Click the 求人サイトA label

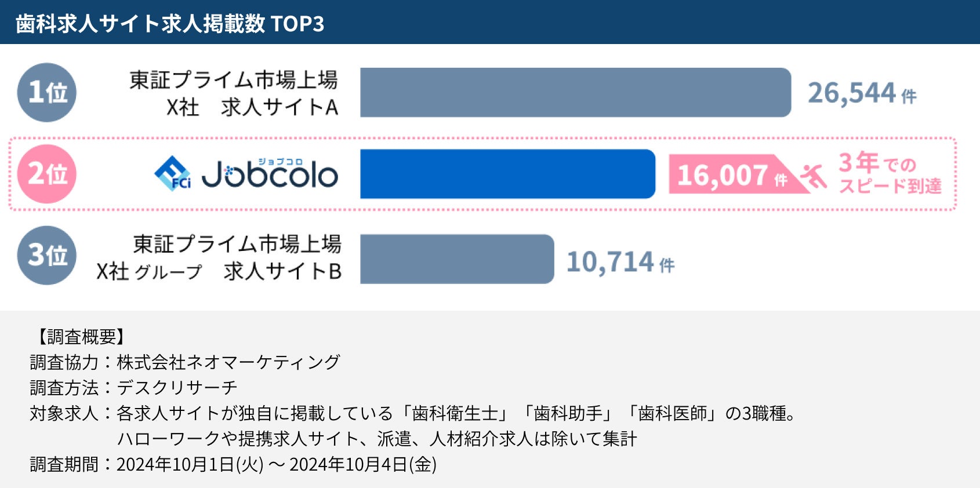(279, 107)
